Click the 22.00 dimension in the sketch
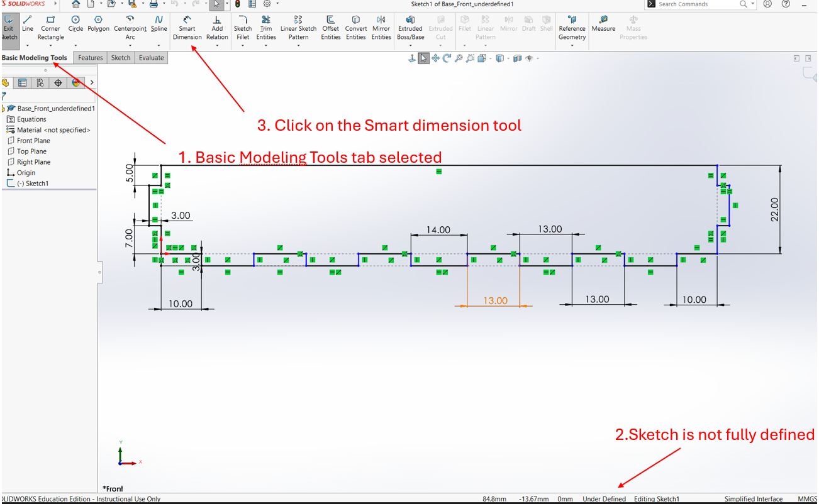 pyautogui.click(x=774, y=209)
